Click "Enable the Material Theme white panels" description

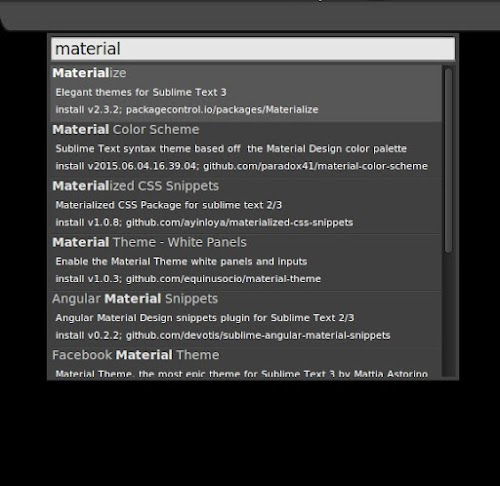[x=181, y=261]
